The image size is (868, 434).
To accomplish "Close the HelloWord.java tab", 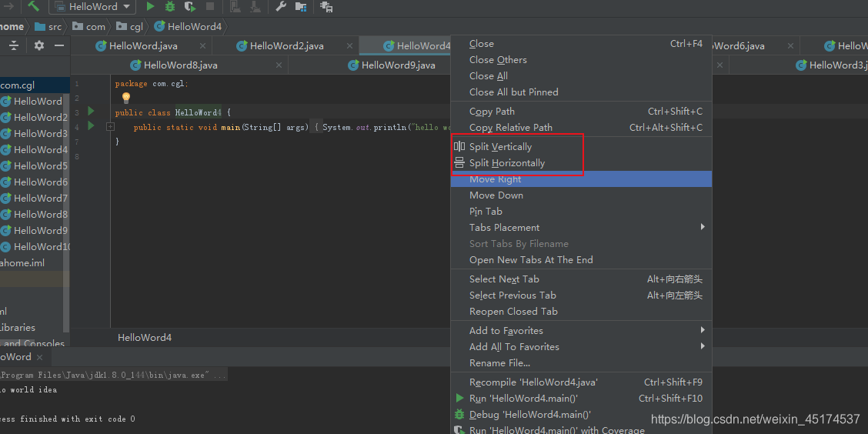I will [x=203, y=46].
